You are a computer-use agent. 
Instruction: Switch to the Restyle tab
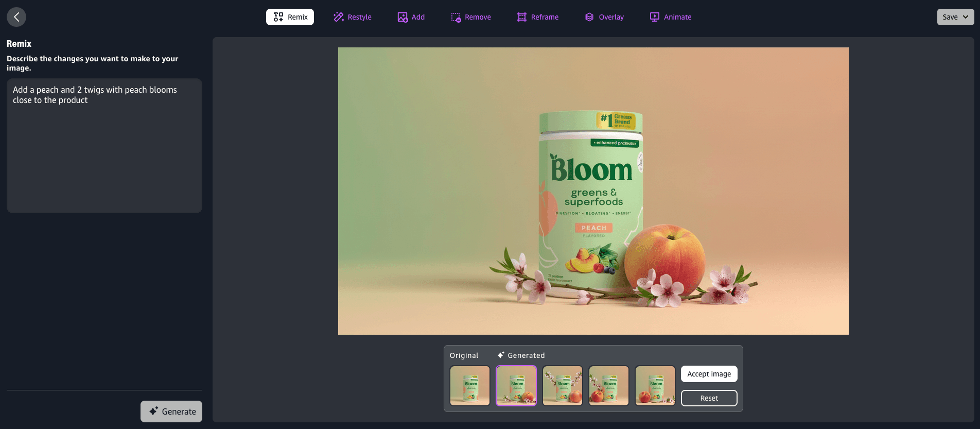pyautogui.click(x=353, y=17)
